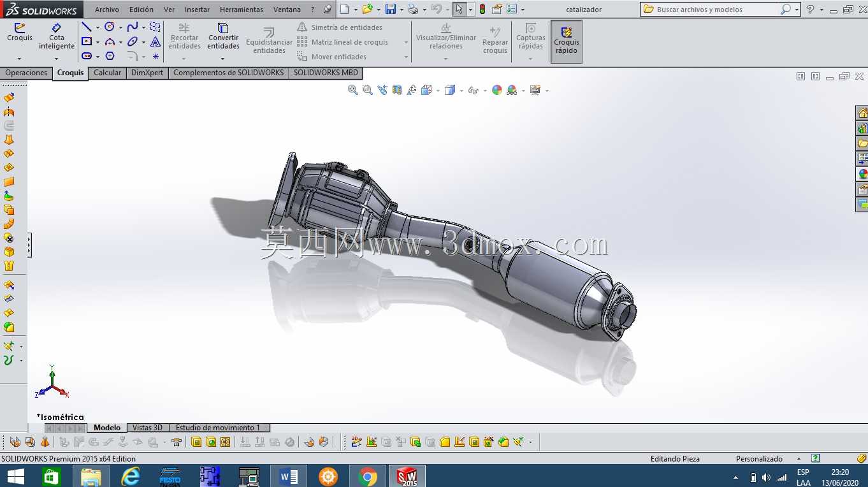Switch to the Vistas 3D tab
This screenshot has width=868, height=487.
click(x=148, y=428)
